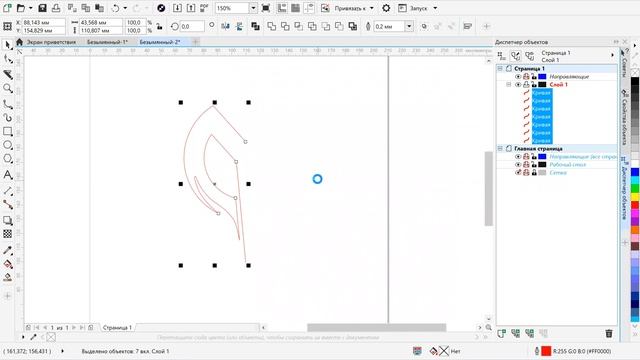Undo the last action
The height and width of the screenshot is (360, 640).
pos(116,8)
